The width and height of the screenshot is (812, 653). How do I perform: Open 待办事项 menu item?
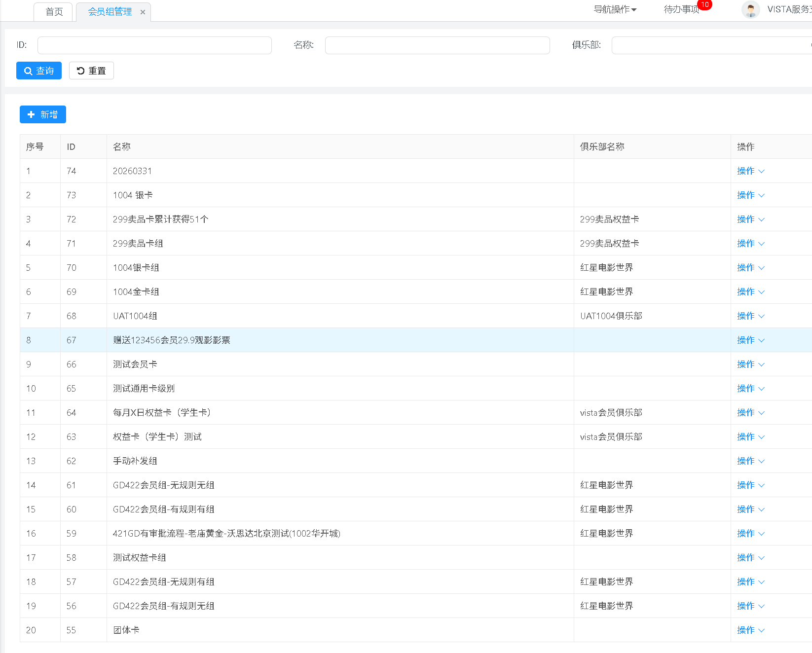681,9
